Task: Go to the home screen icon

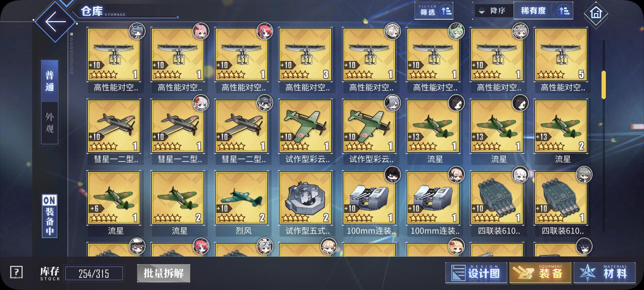Action: click(x=596, y=13)
